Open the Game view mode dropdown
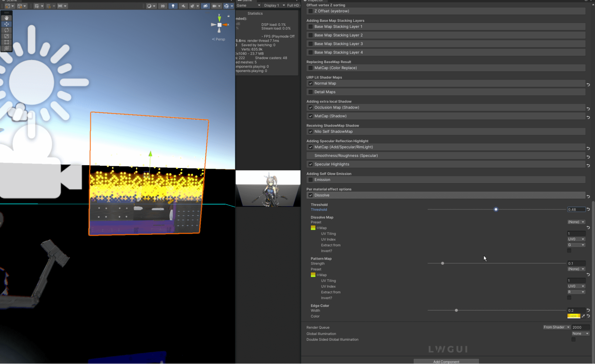The image size is (595, 364). (248, 5)
